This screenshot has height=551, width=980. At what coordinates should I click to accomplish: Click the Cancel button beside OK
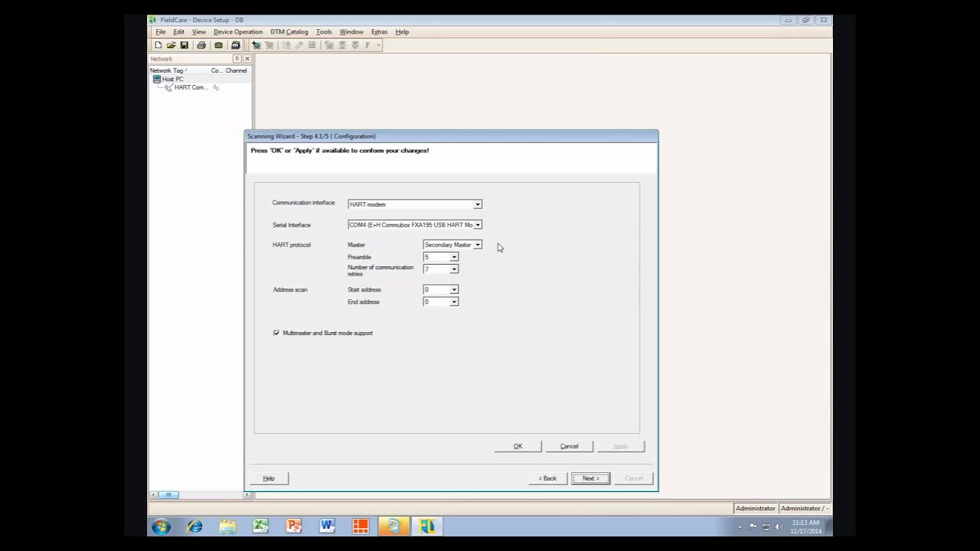(569, 446)
